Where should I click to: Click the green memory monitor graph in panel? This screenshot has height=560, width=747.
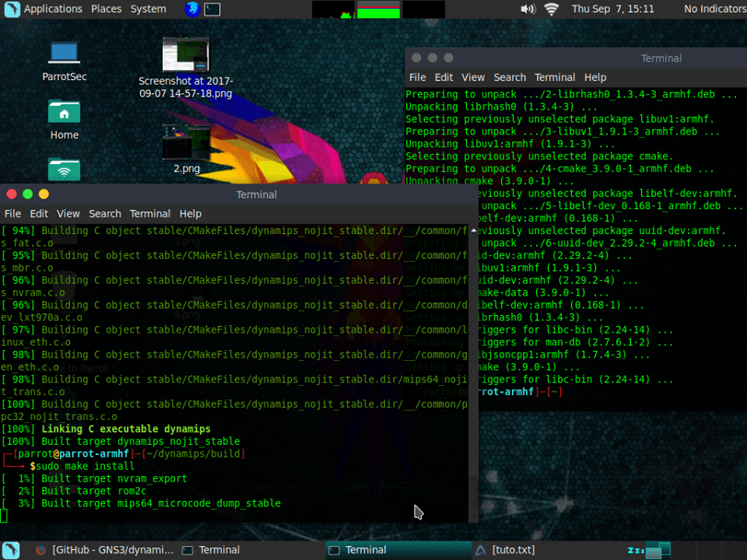(x=378, y=9)
